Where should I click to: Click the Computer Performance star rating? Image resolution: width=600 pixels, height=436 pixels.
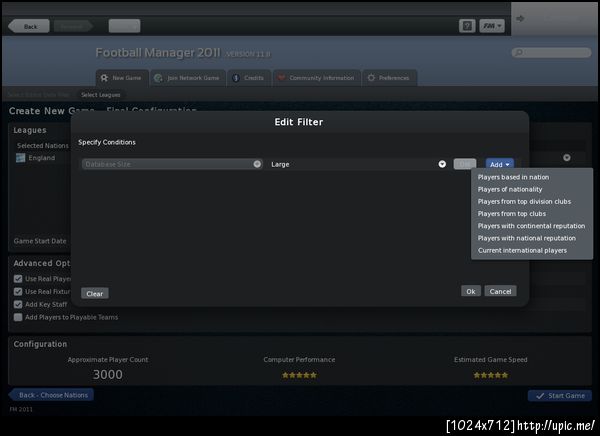(299, 375)
